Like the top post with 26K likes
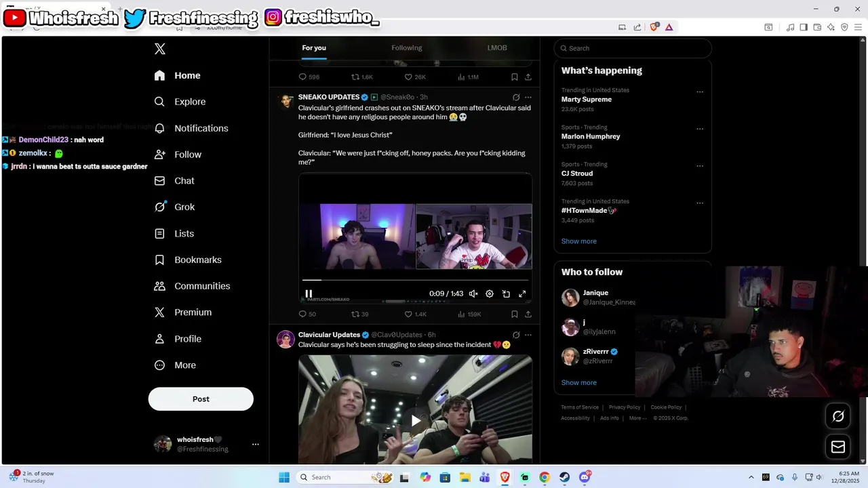 (x=415, y=77)
